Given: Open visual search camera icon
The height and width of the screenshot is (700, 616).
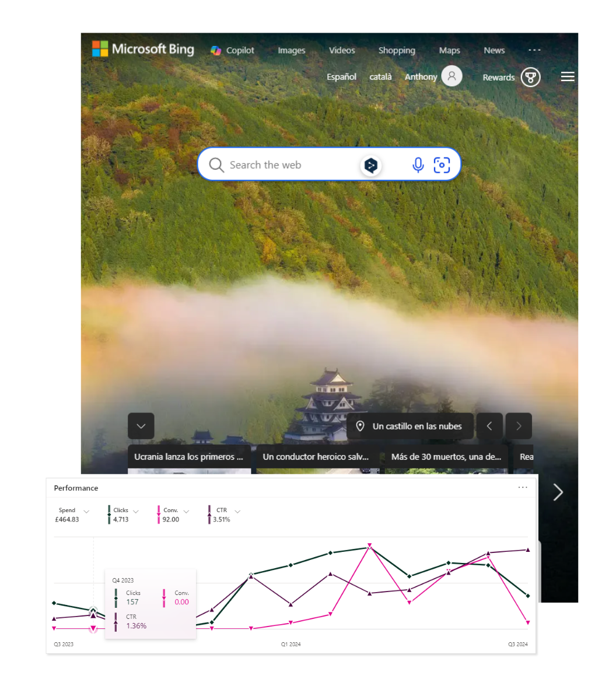Looking at the screenshot, I should [442, 165].
